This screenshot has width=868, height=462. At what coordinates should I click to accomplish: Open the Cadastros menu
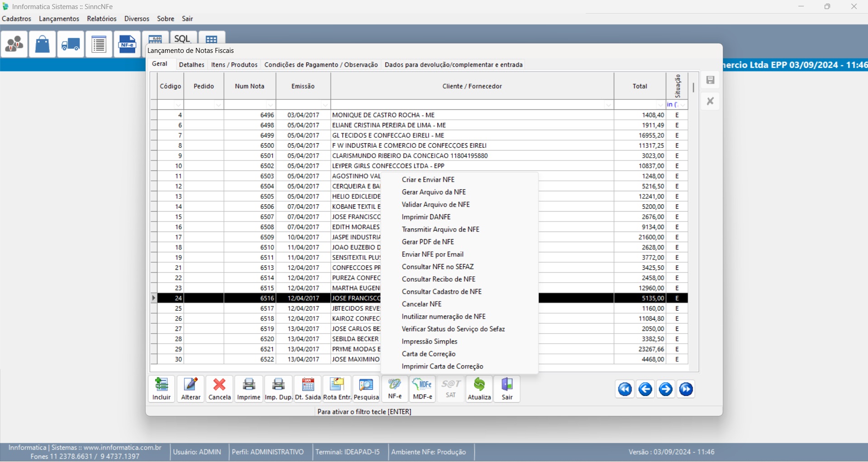(x=17, y=19)
